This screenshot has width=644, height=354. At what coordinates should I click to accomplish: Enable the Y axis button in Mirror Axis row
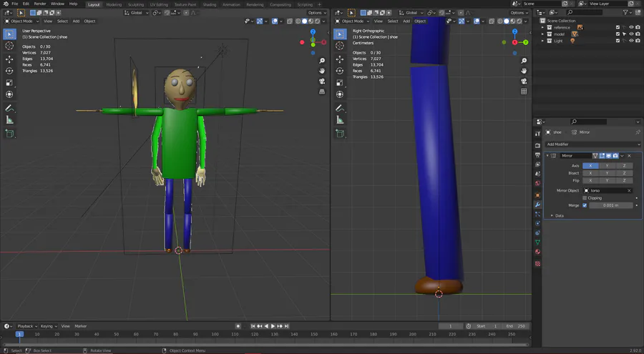607,165
